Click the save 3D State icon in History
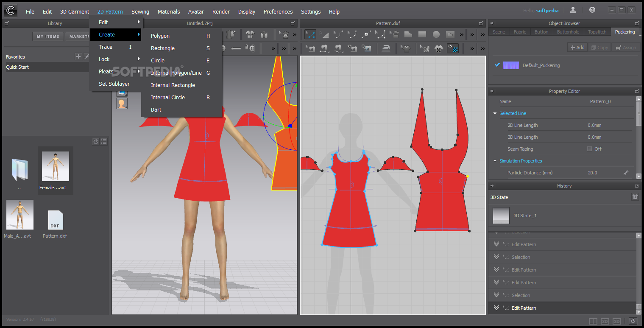The height and width of the screenshot is (328, 644). click(x=635, y=197)
